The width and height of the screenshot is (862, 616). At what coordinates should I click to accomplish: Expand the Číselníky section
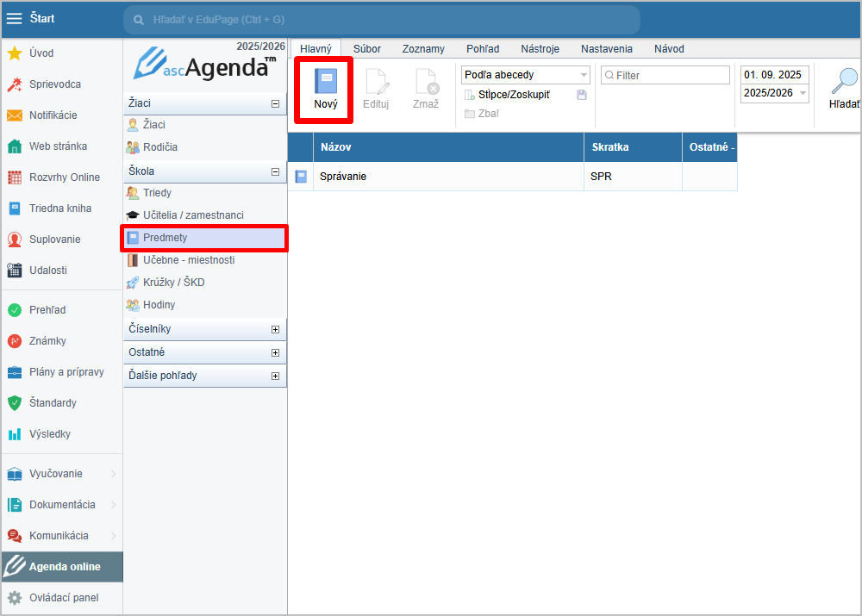(275, 329)
